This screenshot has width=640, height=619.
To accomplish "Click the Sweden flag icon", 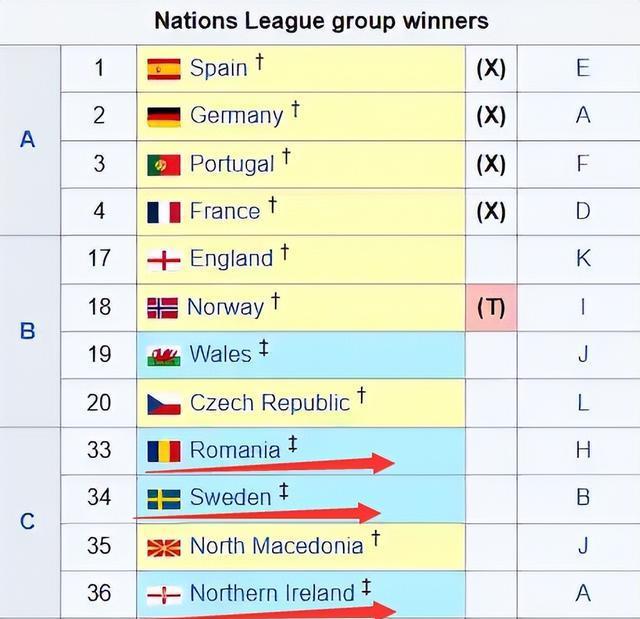I will point(163,499).
